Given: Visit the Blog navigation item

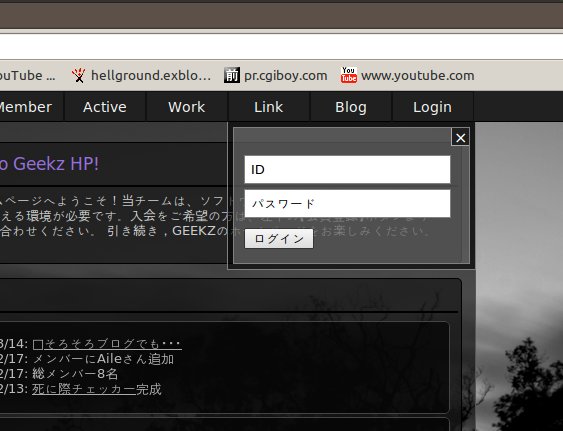Looking at the screenshot, I should coord(350,107).
